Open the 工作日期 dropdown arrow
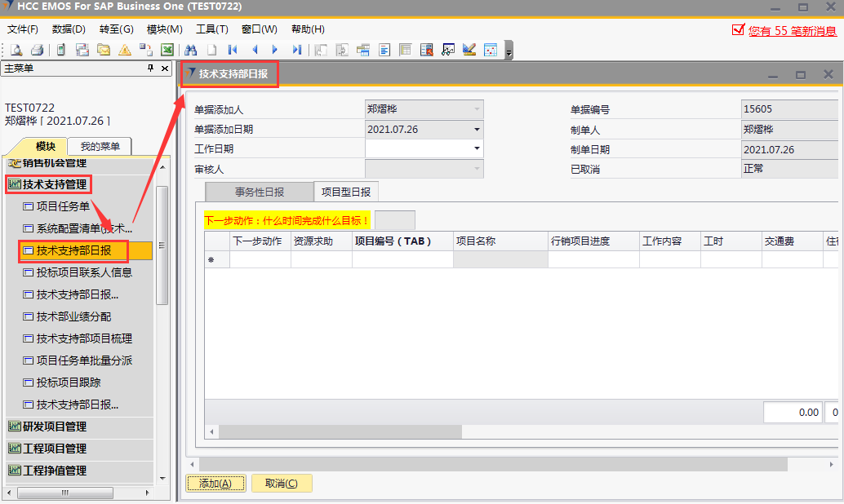This screenshot has height=504, width=844. tap(477, 148)
